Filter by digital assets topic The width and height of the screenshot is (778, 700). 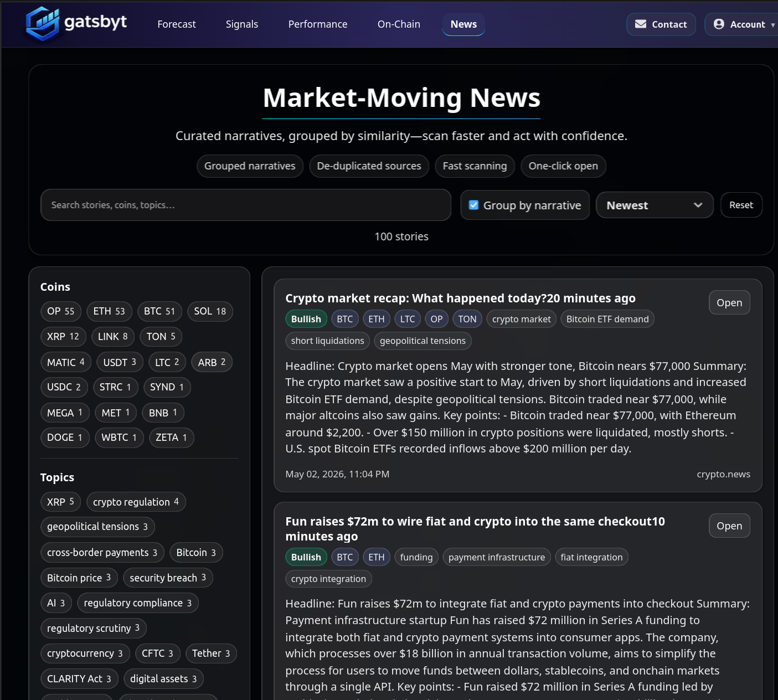click(164, 679)
